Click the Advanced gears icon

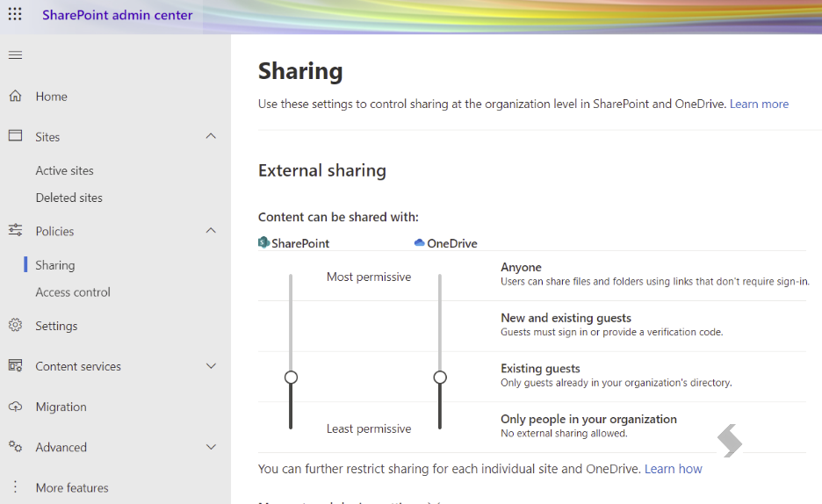pyautogui.click(x=15, y=446)
